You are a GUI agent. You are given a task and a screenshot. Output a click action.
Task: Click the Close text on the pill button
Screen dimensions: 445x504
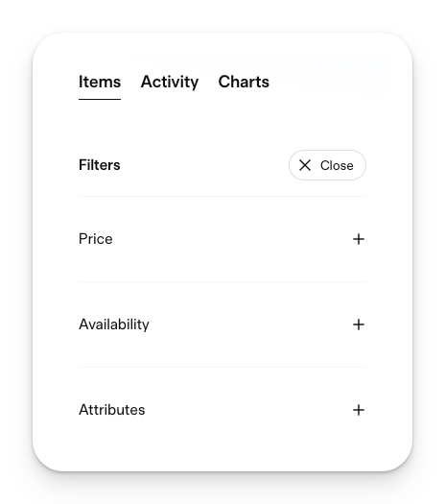(x=337, y=165)
